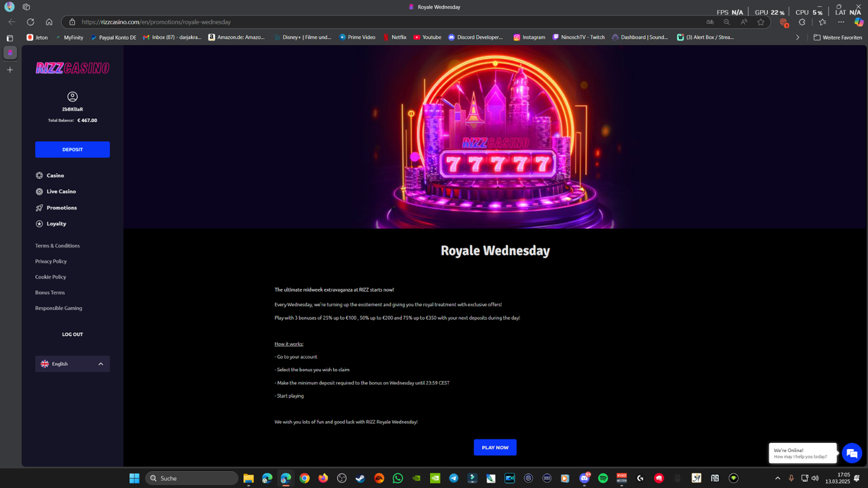Click the browser home icon
The height and width of the screenshot is (488, 868).
49,22
